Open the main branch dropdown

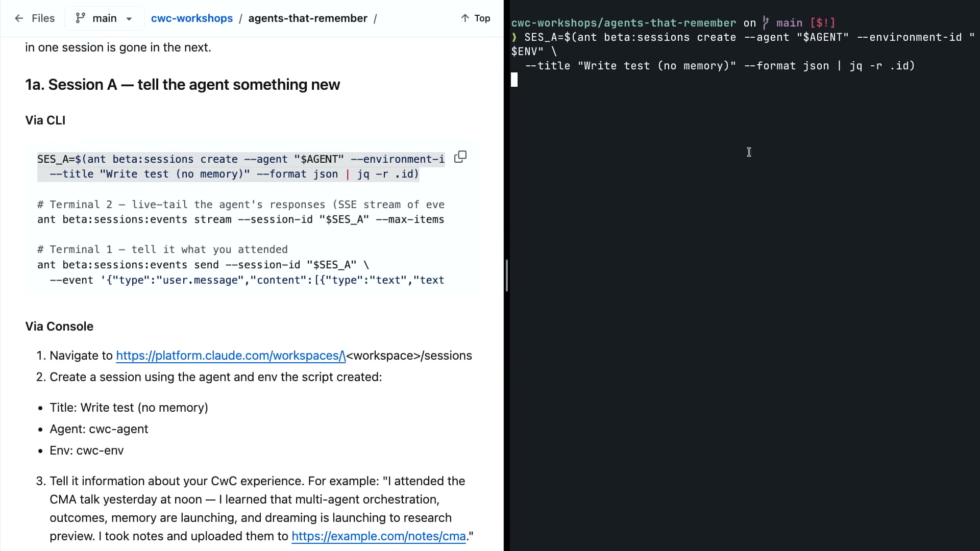(104, 18)
